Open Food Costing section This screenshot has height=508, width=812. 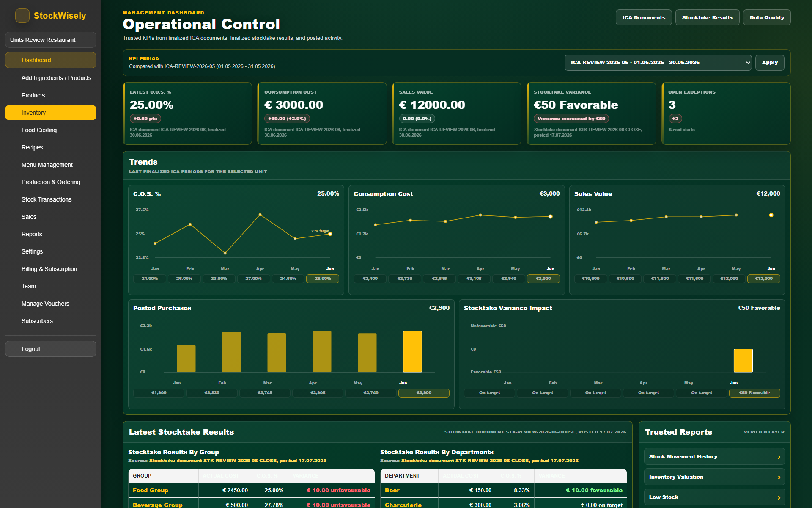pyautogui.click(x=51, y=130)
